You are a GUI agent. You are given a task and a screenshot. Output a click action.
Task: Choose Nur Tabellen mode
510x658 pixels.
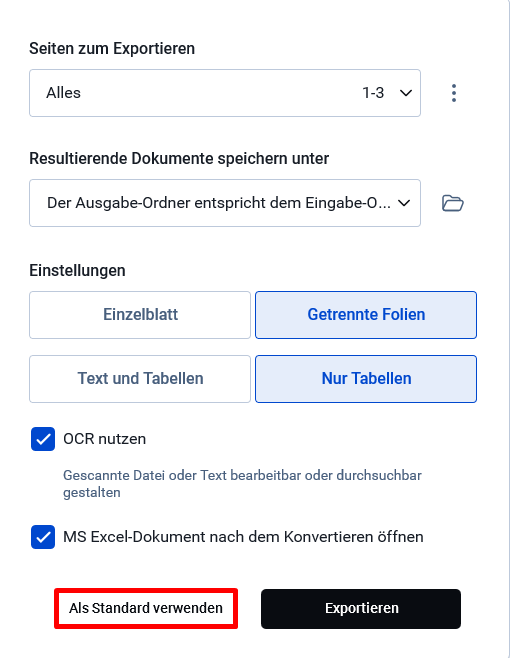pos(366,379)
